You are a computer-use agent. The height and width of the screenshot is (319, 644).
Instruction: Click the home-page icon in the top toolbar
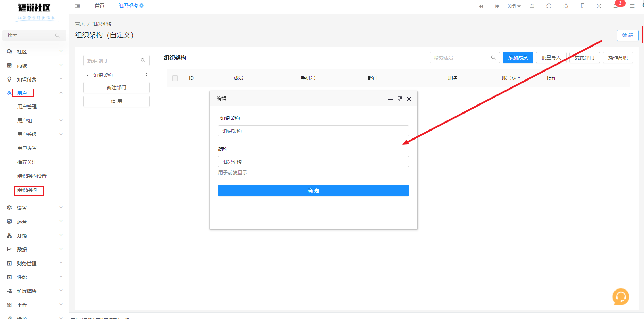coord(566,6)
